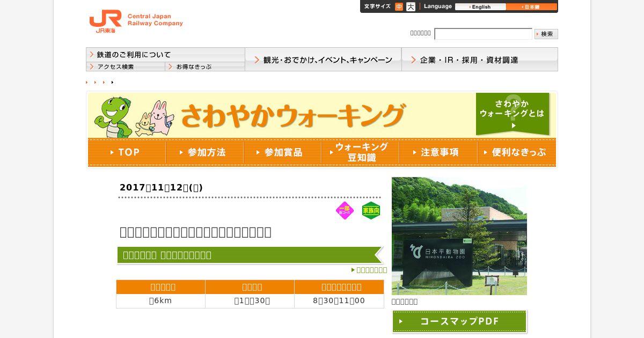Open 観光・おでかけ、イベント、キャンペーン menu
644x338 pixels.
[x=323, y=60]
